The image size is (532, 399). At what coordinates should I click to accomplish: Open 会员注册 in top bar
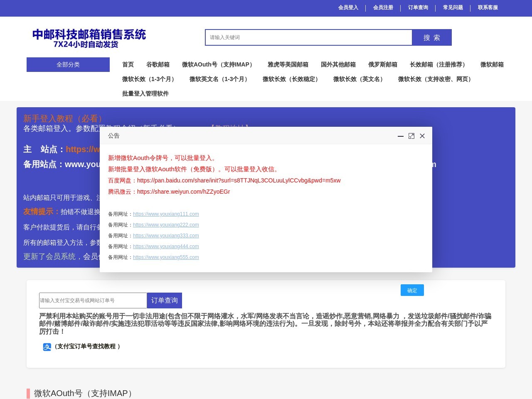coord(383,7)
